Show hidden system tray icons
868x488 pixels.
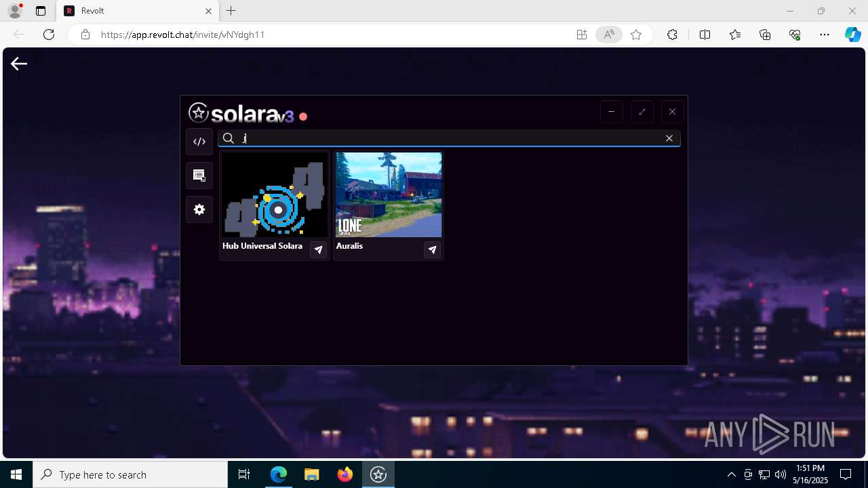click(731, 474)
